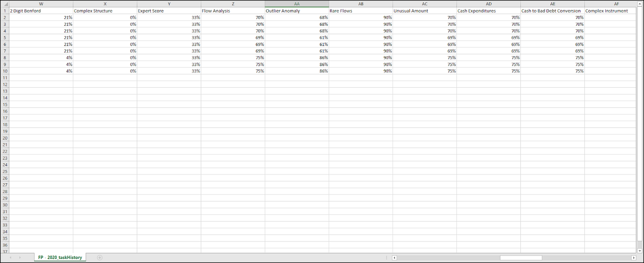Screen dimensions: 644x263
Task: Select column W header
Action: pyautogui.click(x=41, y=4)
